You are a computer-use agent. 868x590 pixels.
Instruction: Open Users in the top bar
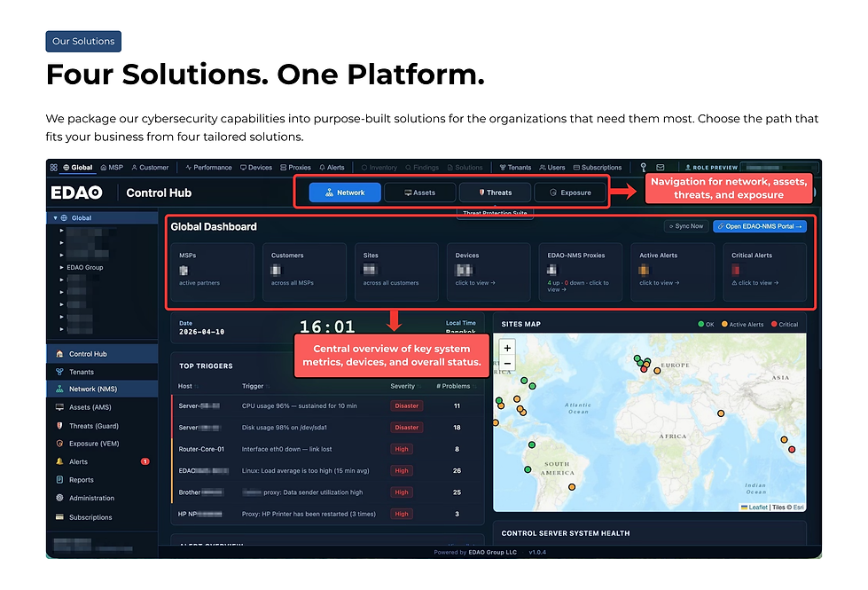pyautogui.click(x=552, y=168)
